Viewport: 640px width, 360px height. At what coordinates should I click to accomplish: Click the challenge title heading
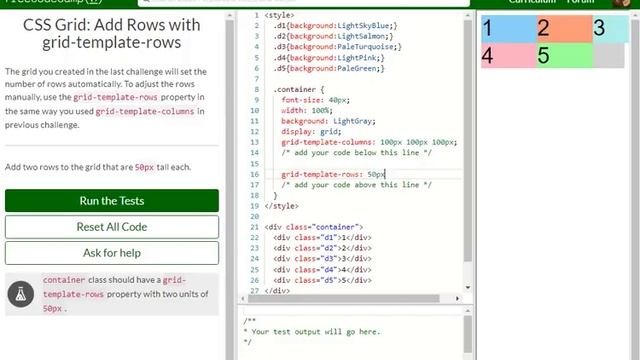point(111,33)
